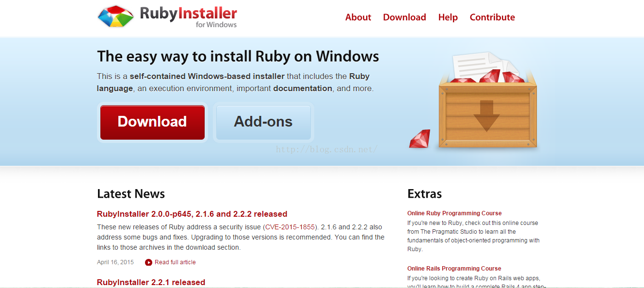Click the big red Download button
644x288 pixels.
pyautogui.click(x=152, y=122)
